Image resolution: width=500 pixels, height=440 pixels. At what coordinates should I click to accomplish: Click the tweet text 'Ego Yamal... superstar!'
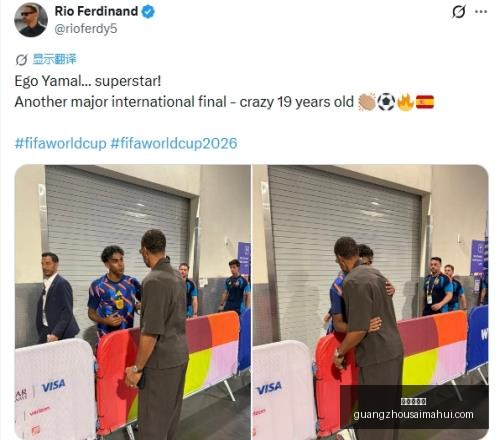pyautogui.click(x=88, y=81)
